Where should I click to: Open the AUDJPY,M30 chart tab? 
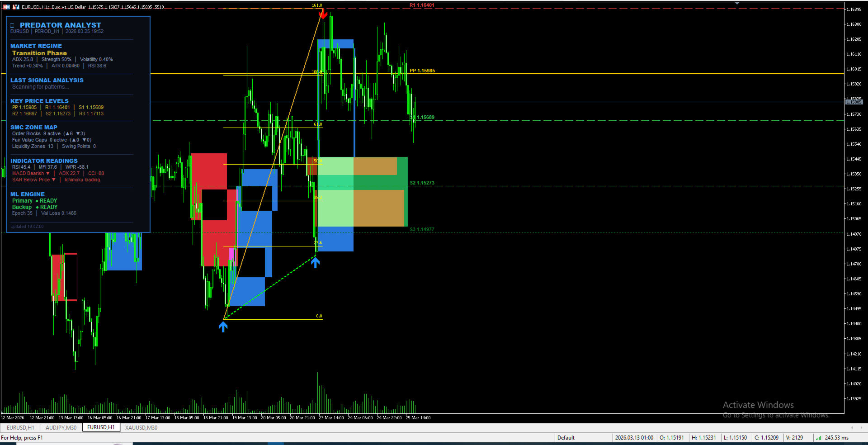[61, 427]
